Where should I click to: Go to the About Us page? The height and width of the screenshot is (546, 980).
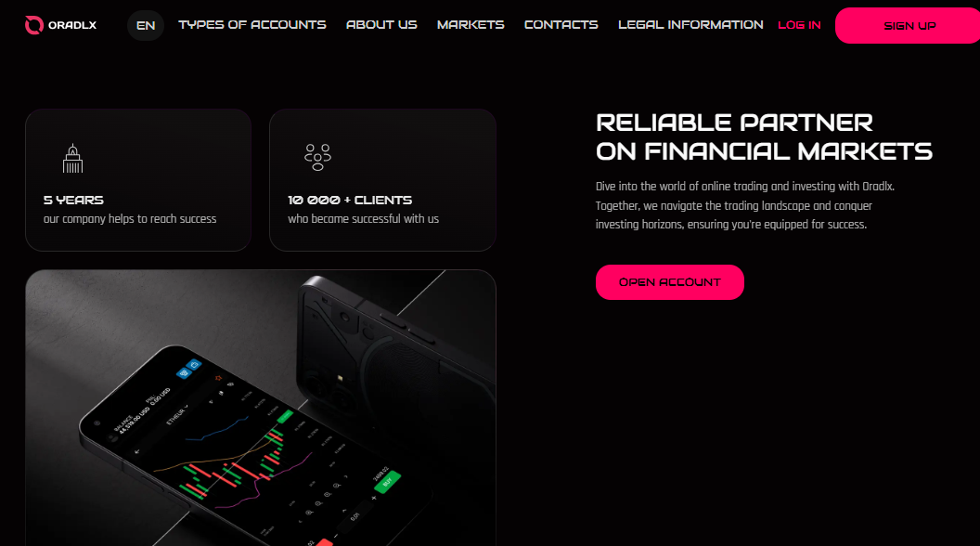pos(381,25)
